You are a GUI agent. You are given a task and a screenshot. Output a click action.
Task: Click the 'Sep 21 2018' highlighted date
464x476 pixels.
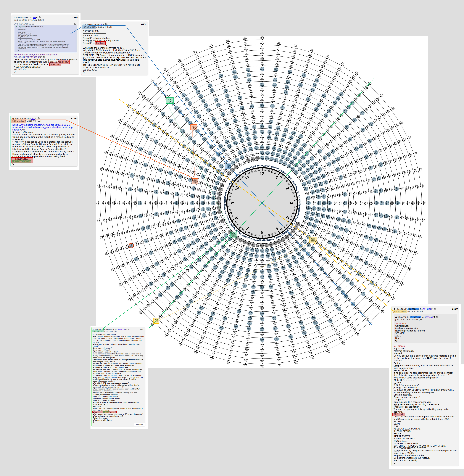click(19, 121)
